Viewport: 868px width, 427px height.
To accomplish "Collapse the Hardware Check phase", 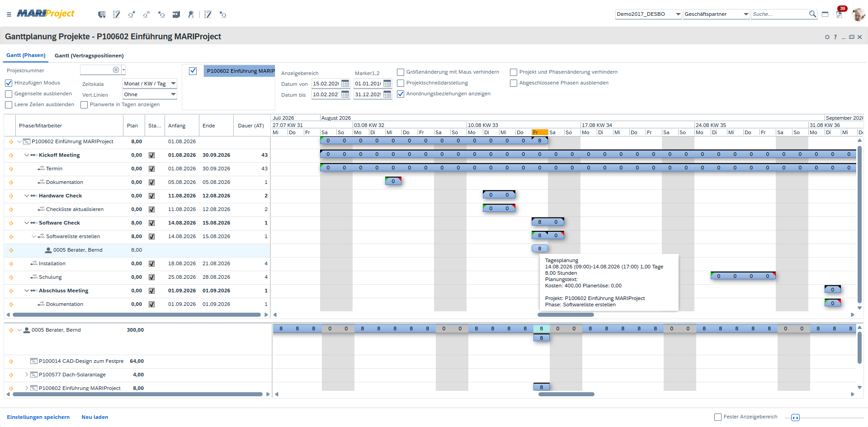I will point(27,196).
